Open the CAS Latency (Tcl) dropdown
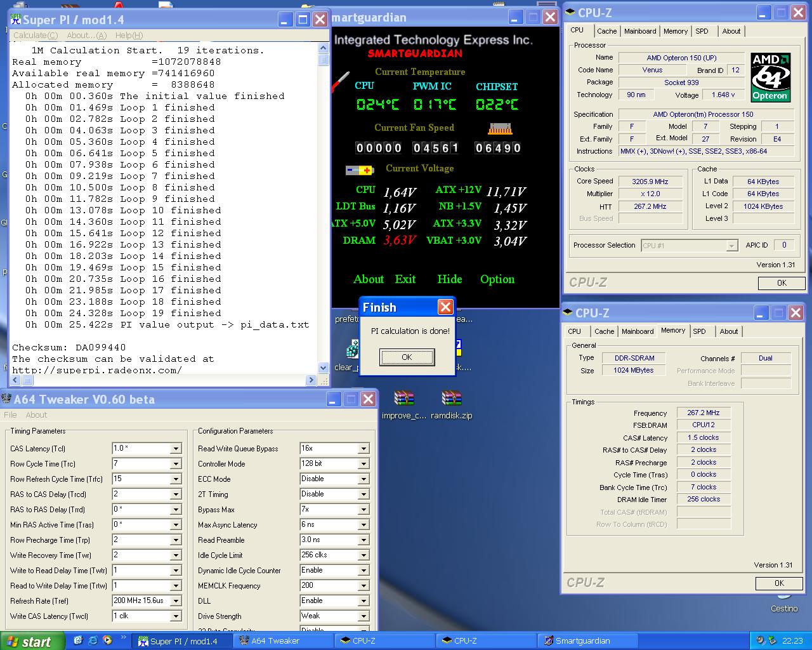Viewport: 812px width, 650px height. (176, 449)
